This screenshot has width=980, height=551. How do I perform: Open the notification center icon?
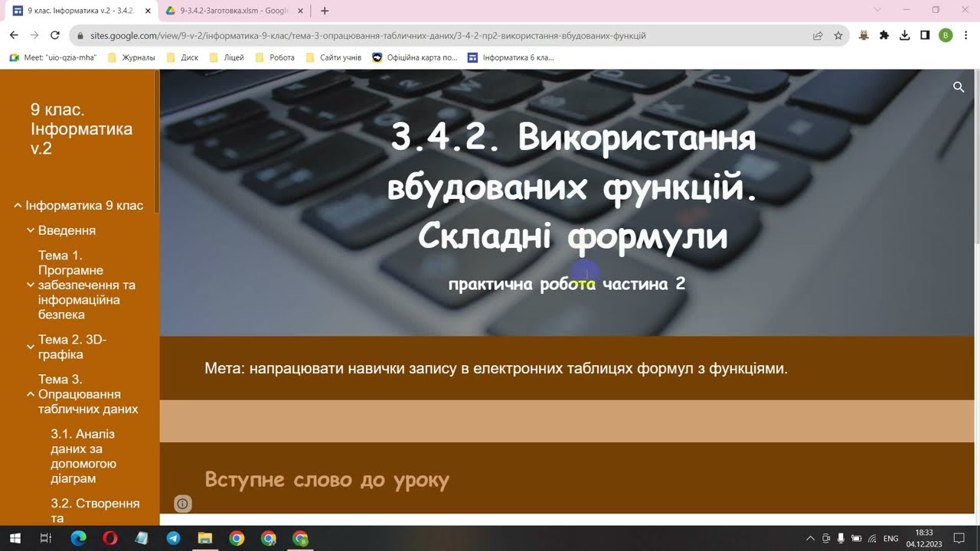pos(959,538)
